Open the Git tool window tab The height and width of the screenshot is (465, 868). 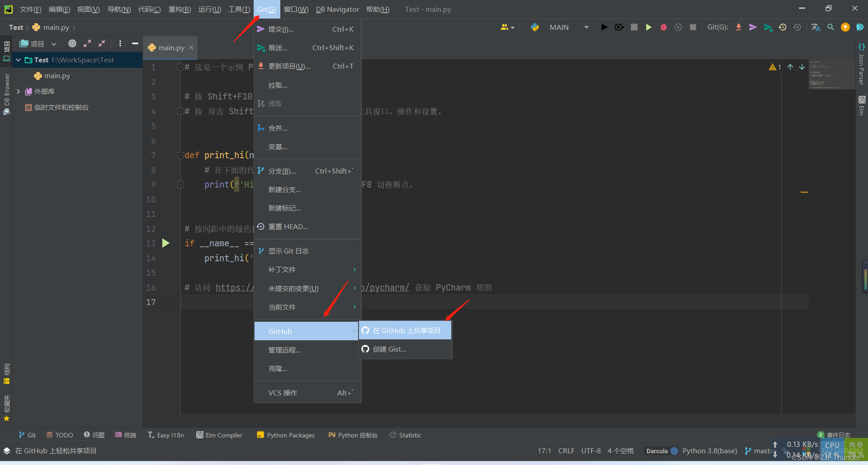27,435
